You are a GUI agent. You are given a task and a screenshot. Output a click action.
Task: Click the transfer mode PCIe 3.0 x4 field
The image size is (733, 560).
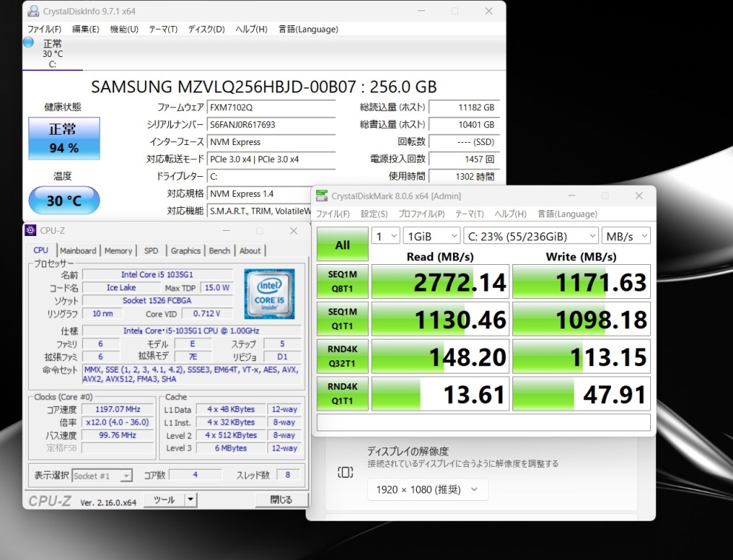click(271, 159)
